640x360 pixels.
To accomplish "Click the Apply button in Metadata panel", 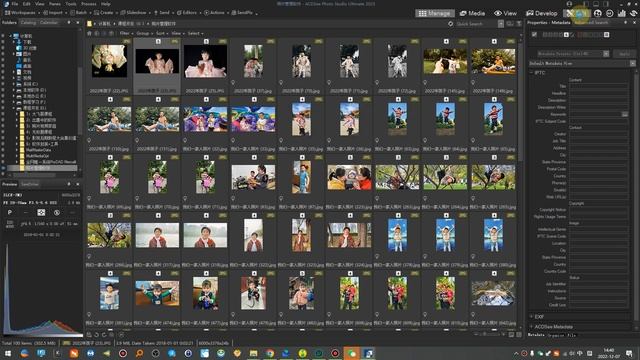I will click(624, 53).
